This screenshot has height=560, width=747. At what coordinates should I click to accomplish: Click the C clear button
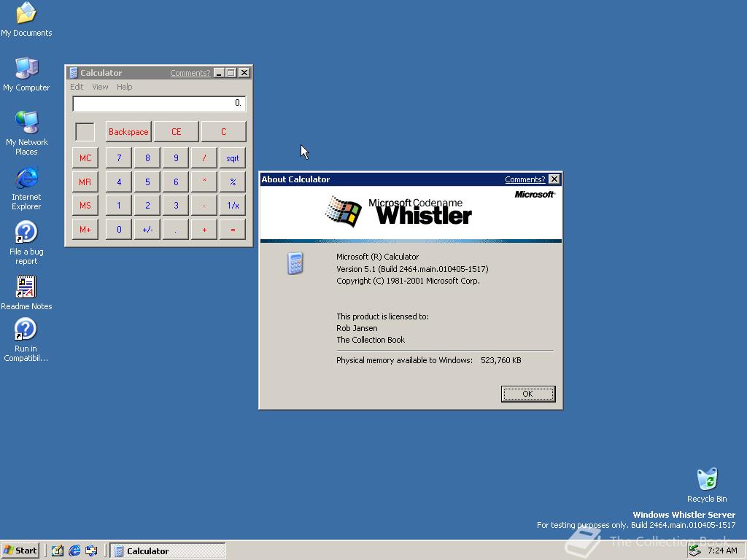click(x=223, y=132)
